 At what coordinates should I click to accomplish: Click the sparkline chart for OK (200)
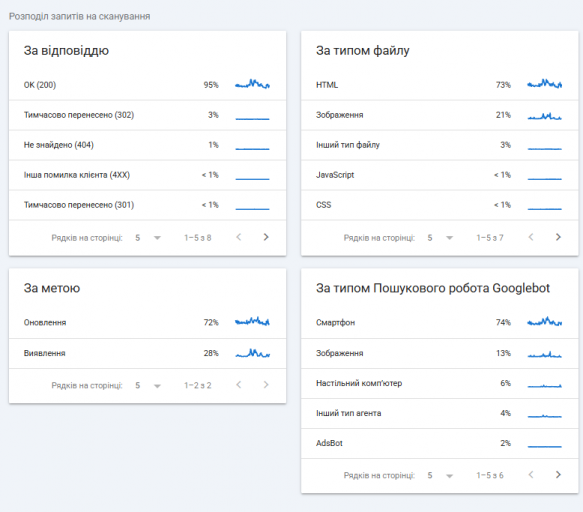252,84
